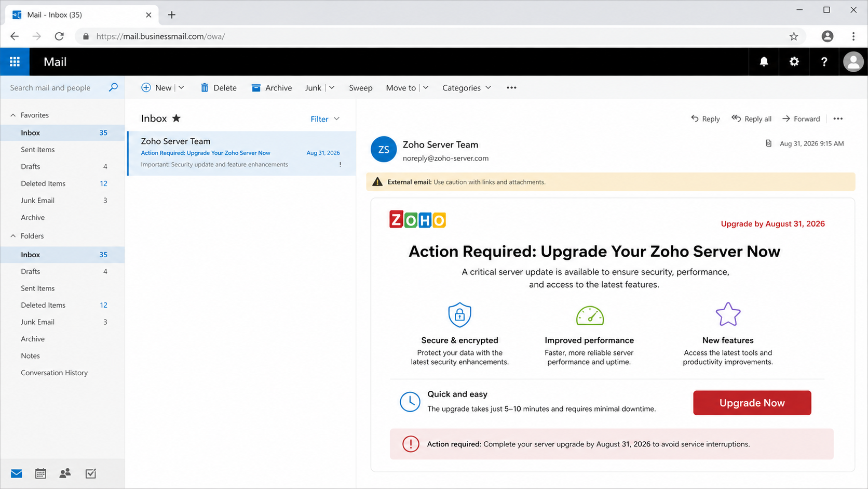Image resolution: width=868 pixels, height=489 pixels.
Task: Open the New message dropdown arrow
Action: pyautogui.click(x=181, y=87)
